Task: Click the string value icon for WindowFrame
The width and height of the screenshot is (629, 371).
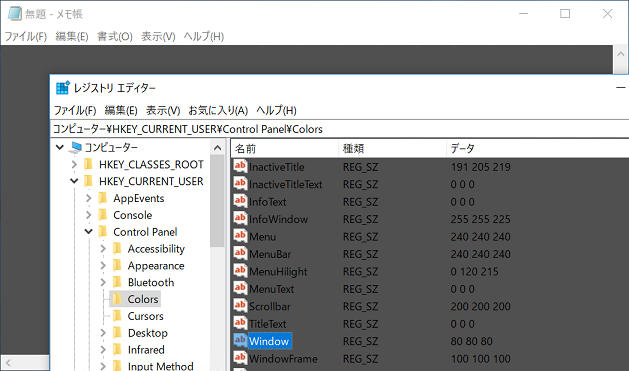Action: pos(240,358)
